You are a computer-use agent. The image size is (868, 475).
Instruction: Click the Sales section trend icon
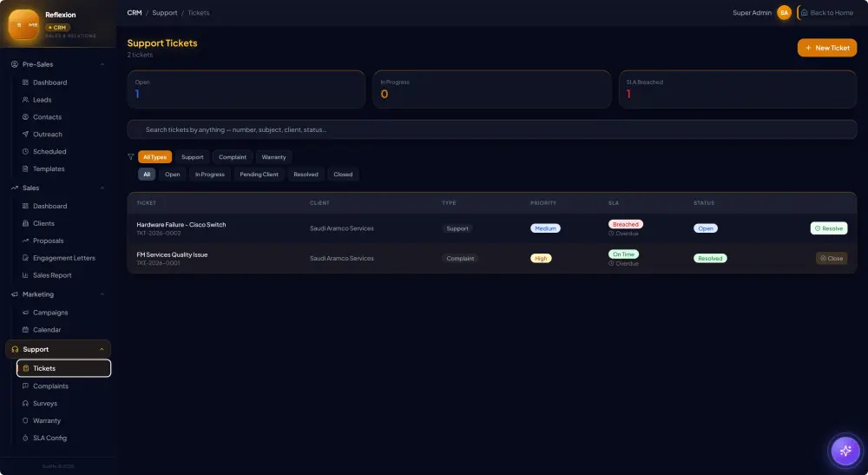pyautogui.click(x=15, y=188)
